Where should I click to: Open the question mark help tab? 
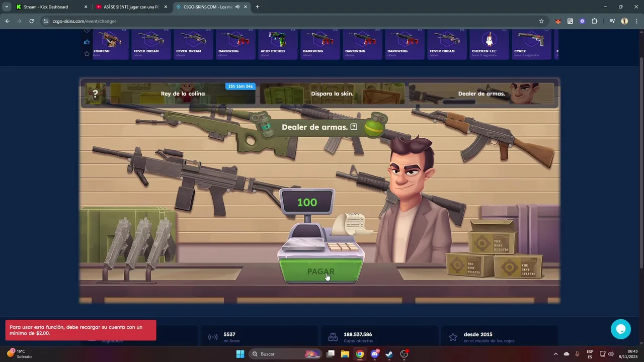click(96, 94)
